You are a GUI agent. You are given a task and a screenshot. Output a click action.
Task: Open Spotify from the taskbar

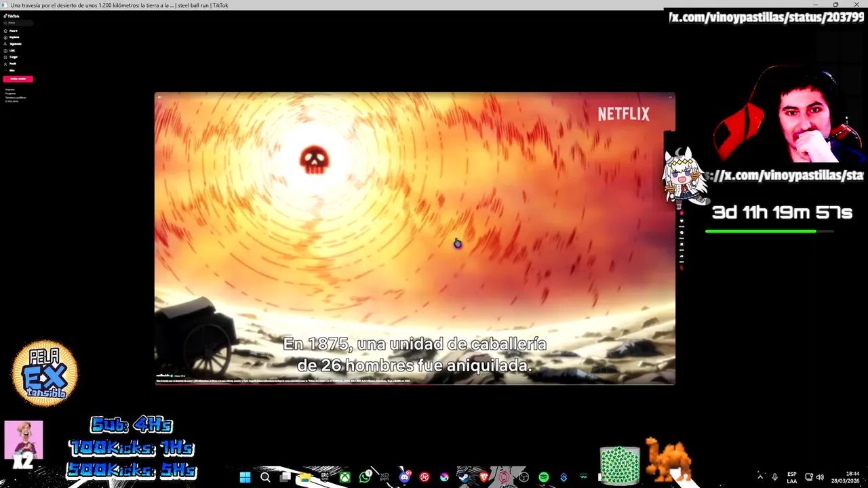[x=544, y=477]
